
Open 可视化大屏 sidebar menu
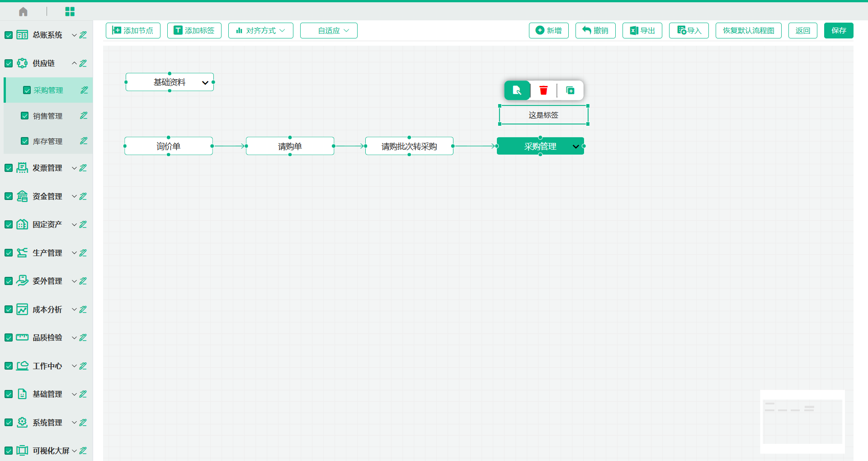51,451
